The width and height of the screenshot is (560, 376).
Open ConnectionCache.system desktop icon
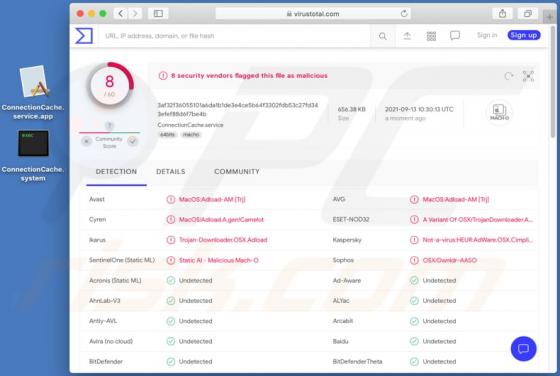pyautogui.click(x=33, y=156)
